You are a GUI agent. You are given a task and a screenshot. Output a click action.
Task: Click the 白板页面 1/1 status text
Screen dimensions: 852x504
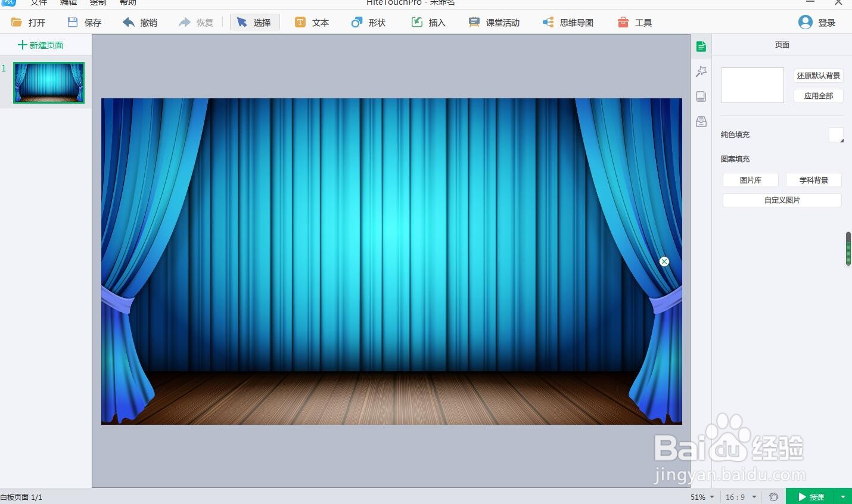point(21,497)
